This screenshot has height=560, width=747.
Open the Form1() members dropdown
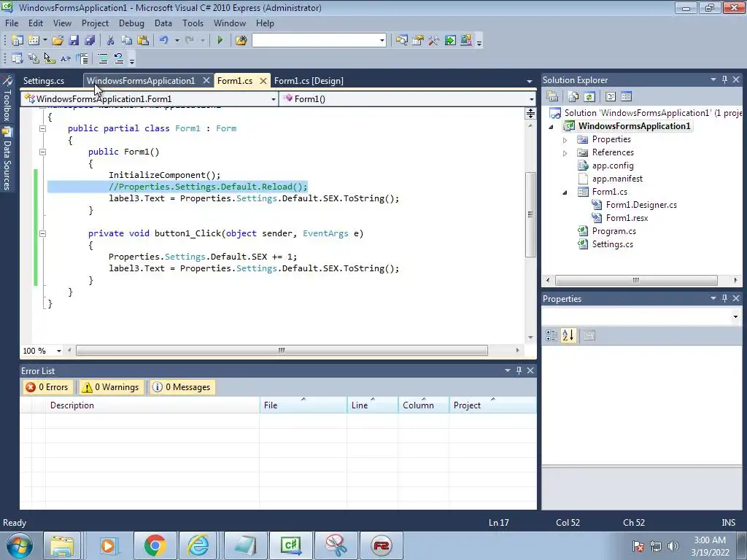(x=531, y=99)
